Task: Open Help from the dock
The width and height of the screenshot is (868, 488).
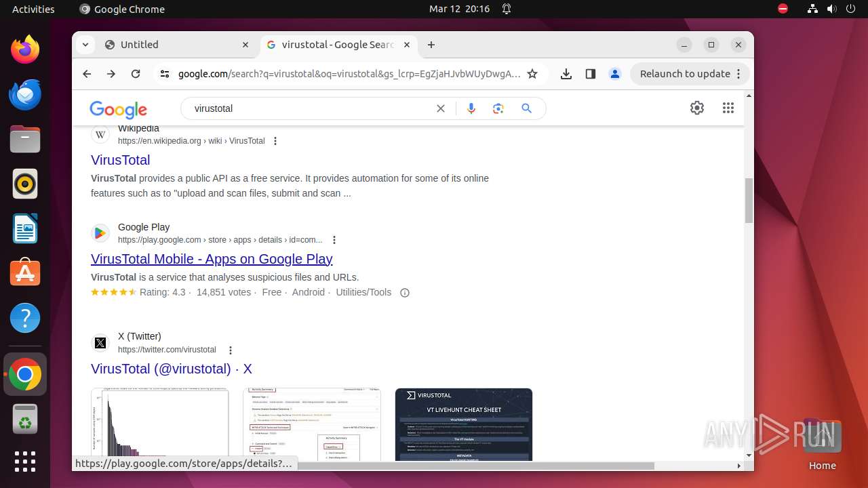Action: tap(25, 318)
